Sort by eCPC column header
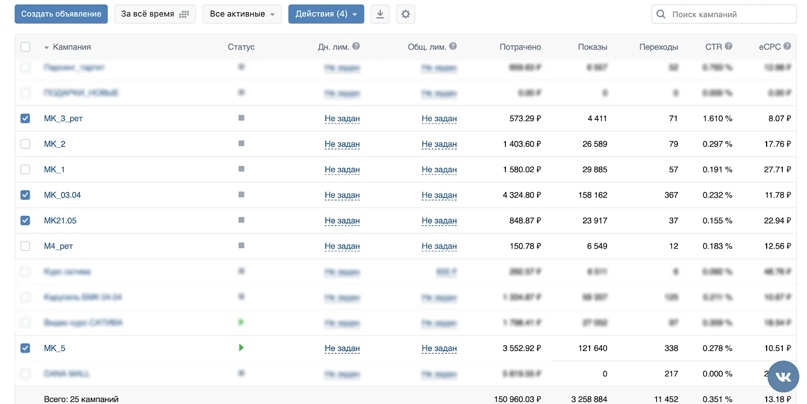 click(769, 47)
